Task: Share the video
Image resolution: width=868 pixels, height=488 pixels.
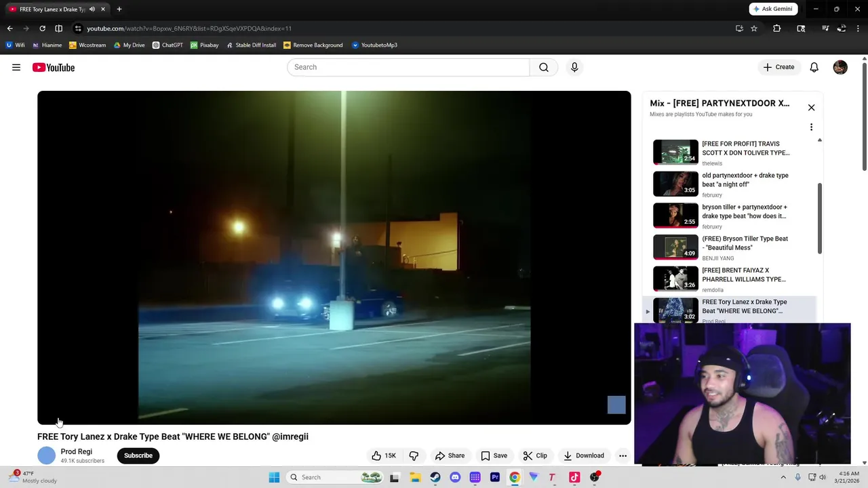Action: (450, 455)
